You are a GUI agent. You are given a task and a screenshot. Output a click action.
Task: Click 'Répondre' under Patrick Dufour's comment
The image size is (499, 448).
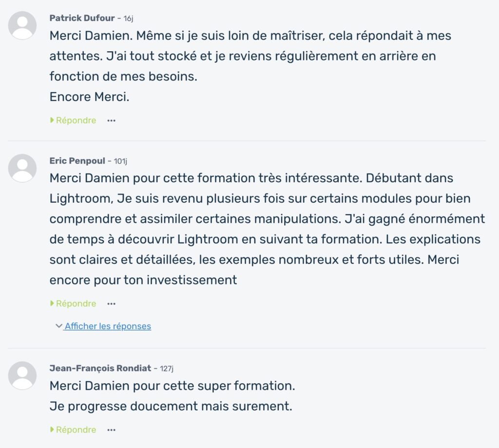point(76,120)
